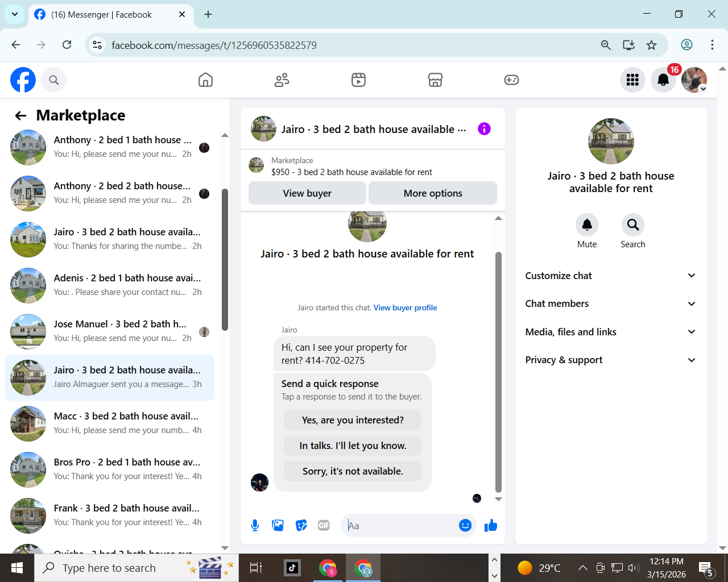Send a thumbs-up like
The image size is (728, 582).
coord(491,526)
